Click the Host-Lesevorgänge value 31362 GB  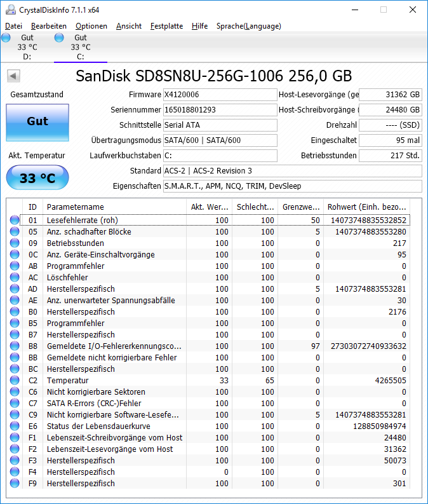tap(391, 95)
